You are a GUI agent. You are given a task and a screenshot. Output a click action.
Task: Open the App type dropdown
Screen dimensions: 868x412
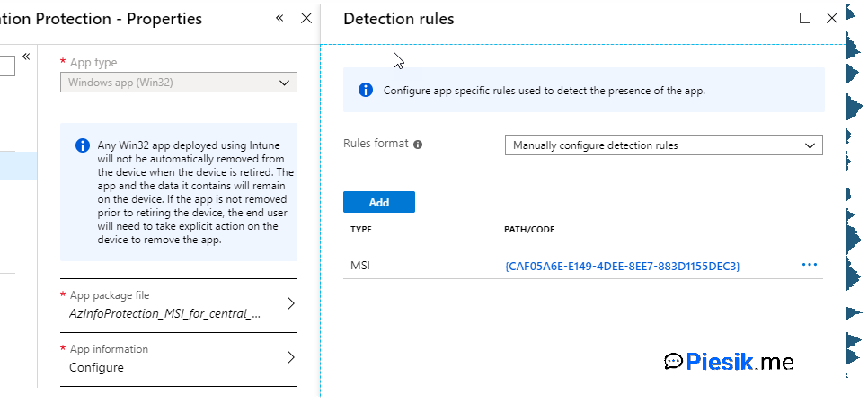click(178, 83)
